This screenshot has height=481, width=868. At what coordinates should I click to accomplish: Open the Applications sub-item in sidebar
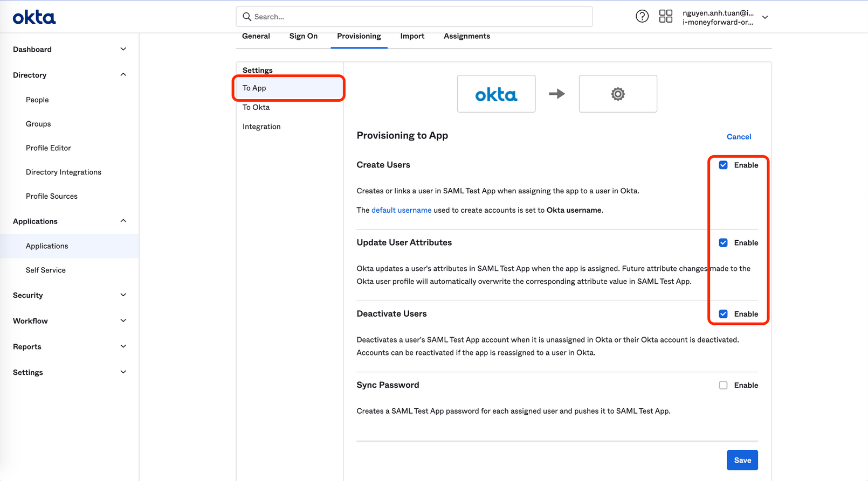(70, 246)
